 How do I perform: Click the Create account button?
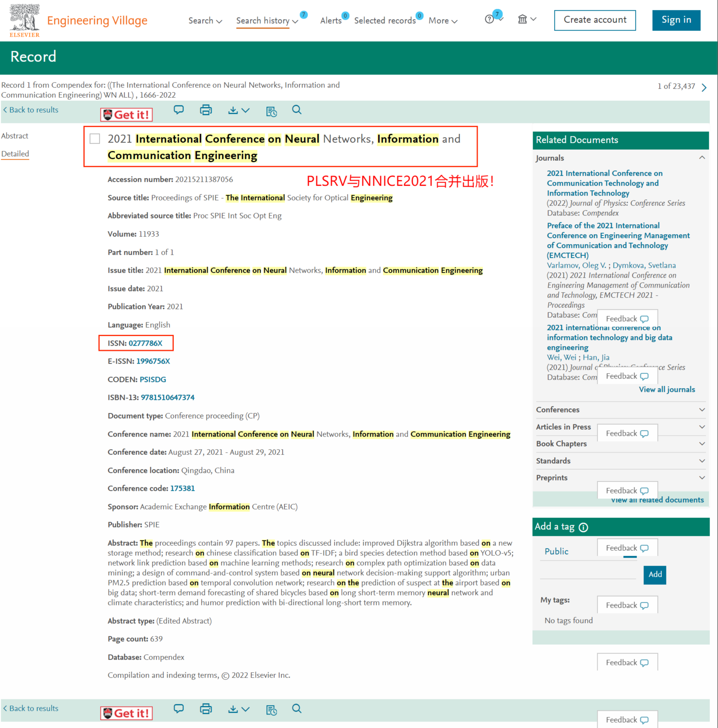[x=595, y=20]
